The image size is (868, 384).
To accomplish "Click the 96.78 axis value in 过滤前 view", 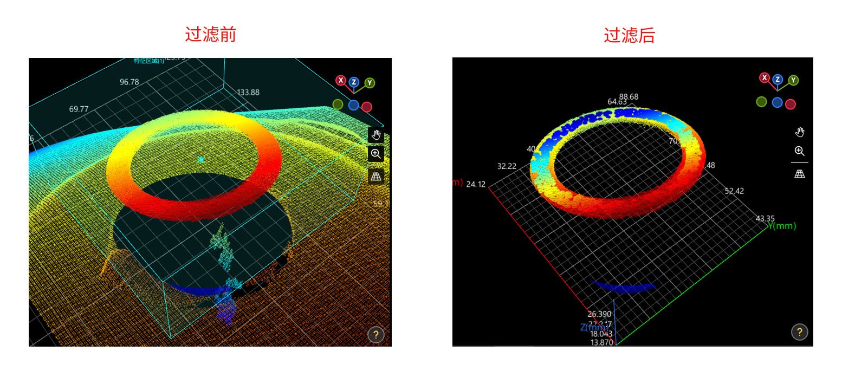I will [x=129, y=82].
